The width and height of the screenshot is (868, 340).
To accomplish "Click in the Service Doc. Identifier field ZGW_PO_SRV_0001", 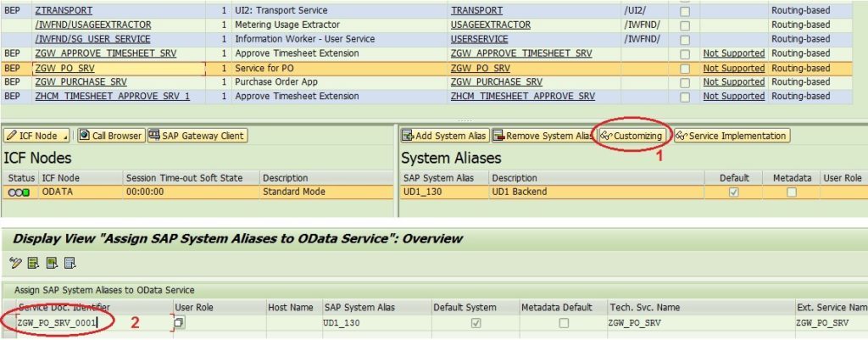I will click(x=94, y=322).
